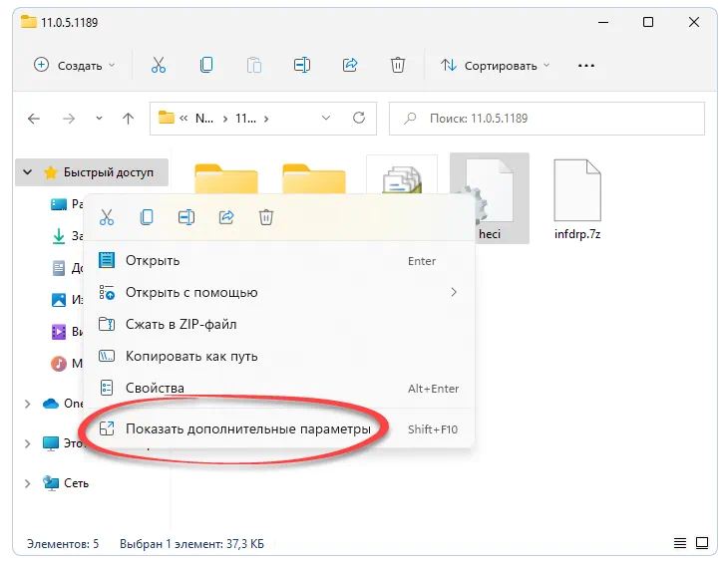Image resolution: width=728 pixels, height=565 pixels.
Task: Click the N... breadcrumb segment
Action: [204, 119]
